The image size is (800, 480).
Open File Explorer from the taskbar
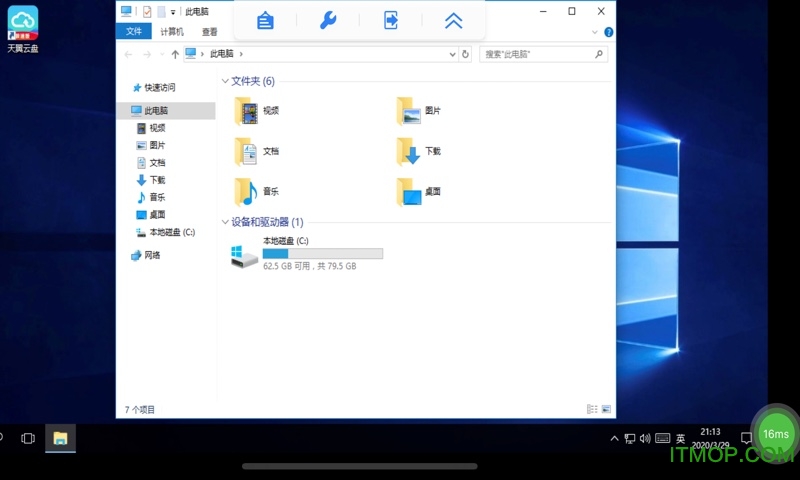coord(60,438)
